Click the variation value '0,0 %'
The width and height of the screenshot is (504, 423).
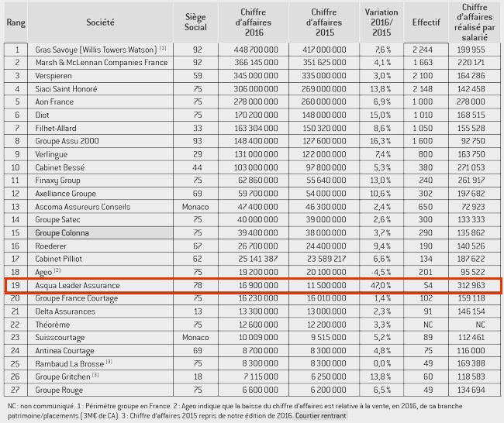pyautogui.click(x=382, y=363)
